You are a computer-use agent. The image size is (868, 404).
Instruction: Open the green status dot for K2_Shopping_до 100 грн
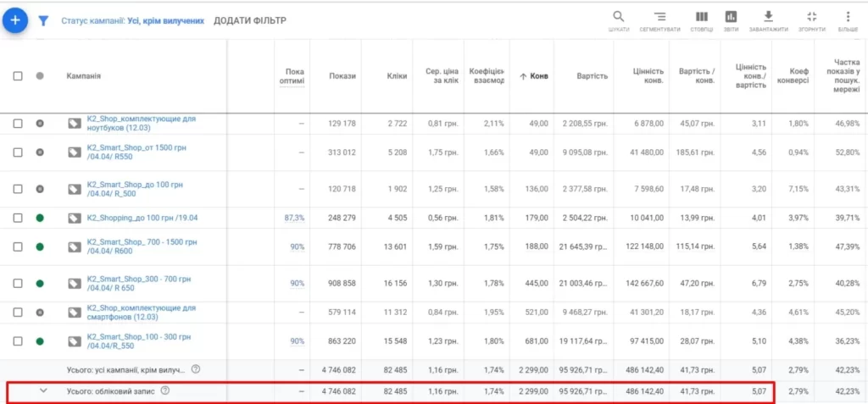coord(39,218)
